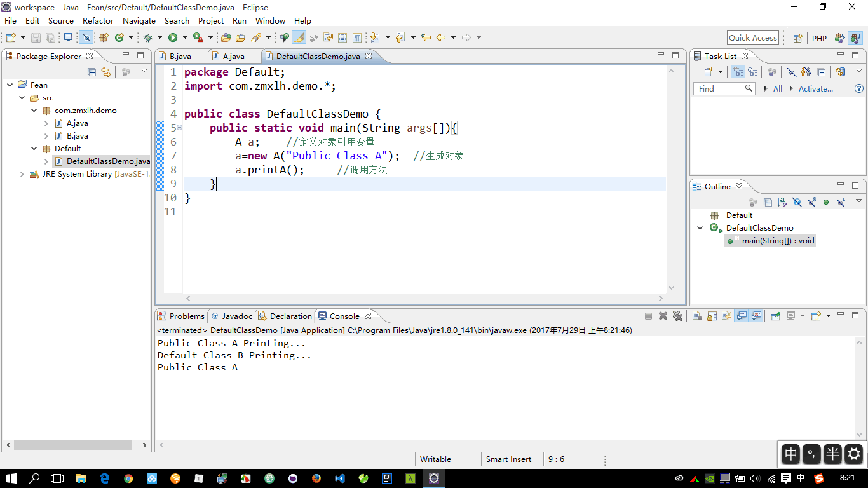Toggle Block Selection Mode in toolbar
The width and height of the screenshot is (868, 488).
pos(342,37)
